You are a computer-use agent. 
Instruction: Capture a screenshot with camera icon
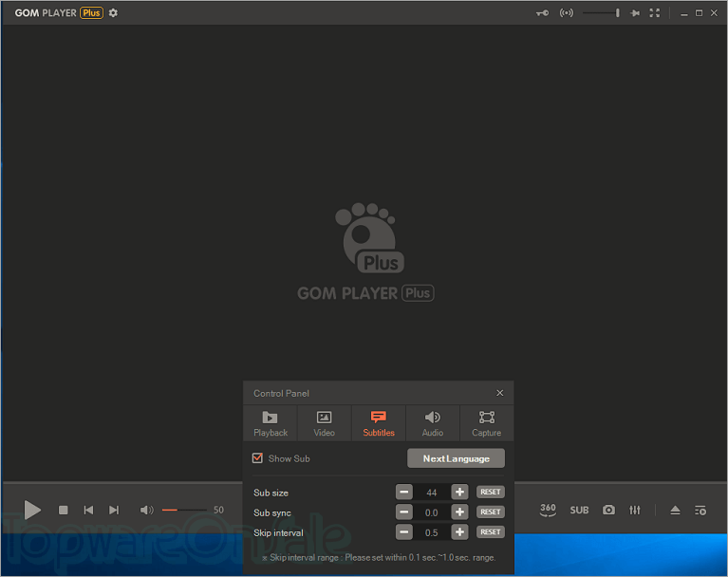[608, 510]
